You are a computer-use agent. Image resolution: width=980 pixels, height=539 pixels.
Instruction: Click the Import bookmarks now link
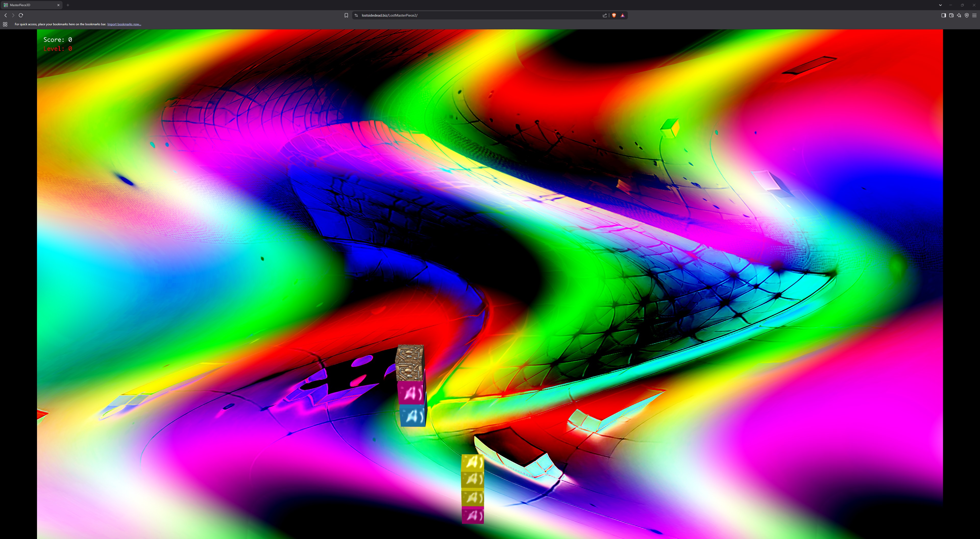click(x=124, y=24)
